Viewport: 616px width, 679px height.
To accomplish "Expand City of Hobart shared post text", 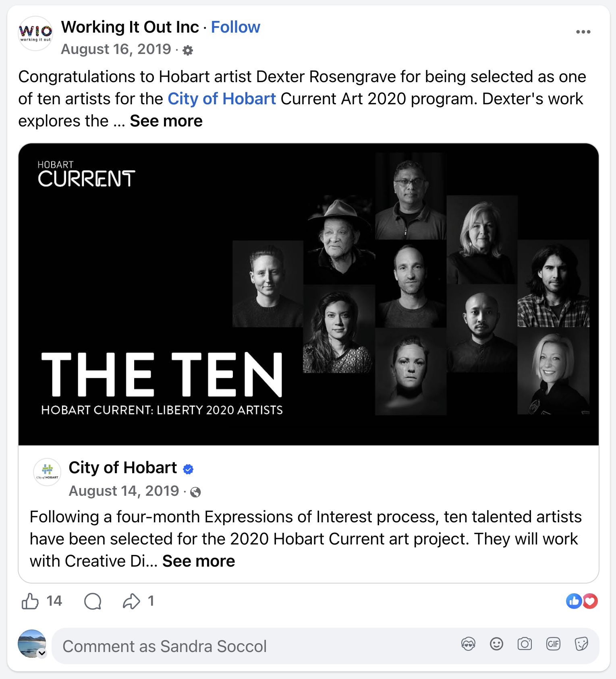I will (x=199, y=561).
